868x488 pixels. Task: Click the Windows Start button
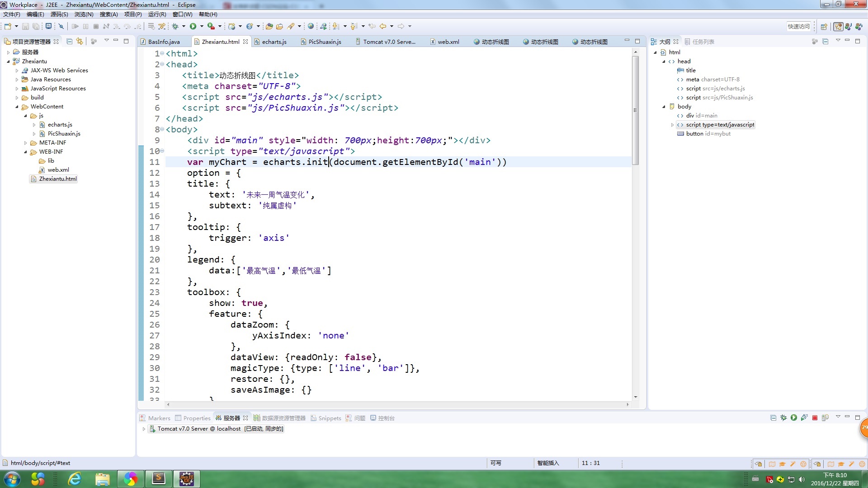12,479
